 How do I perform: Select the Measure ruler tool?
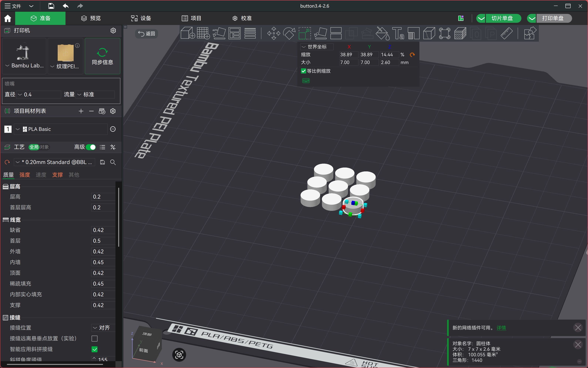(x=507, y=33)
